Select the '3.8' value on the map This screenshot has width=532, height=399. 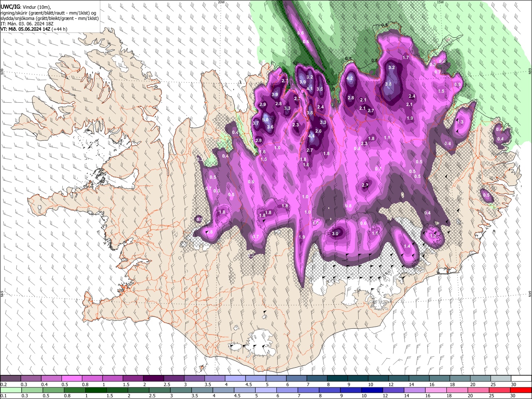point(389,84)
